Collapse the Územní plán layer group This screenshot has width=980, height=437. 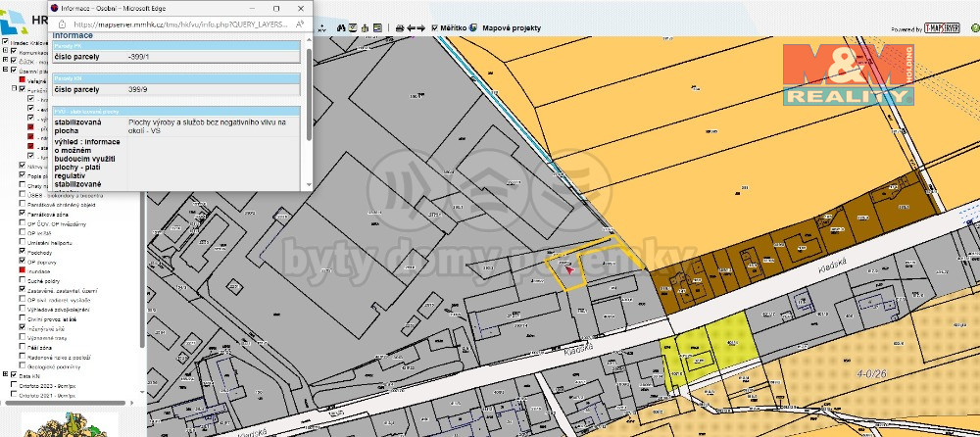(5, 71)
